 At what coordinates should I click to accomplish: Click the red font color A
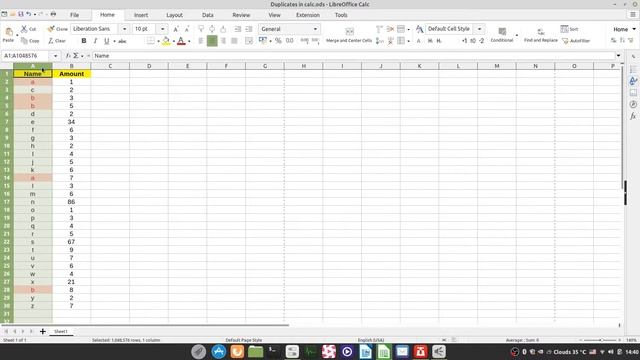pos(181,41)
